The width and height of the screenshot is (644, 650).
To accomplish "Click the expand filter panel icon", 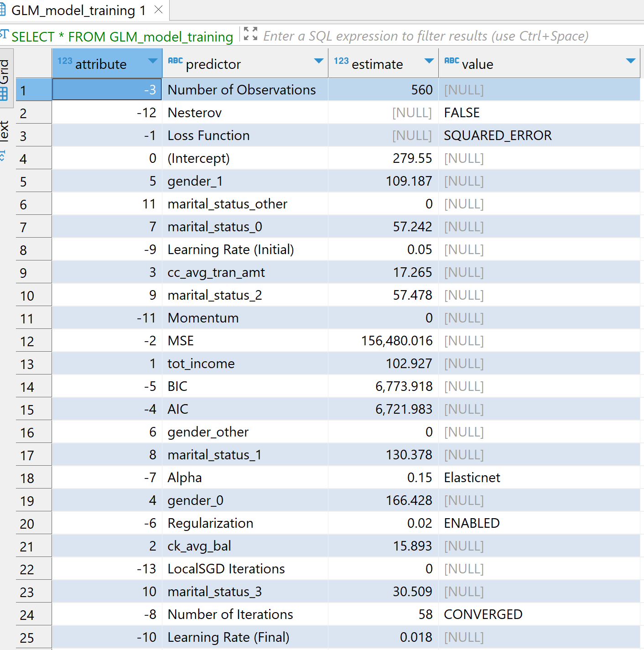I will point(250,34).
